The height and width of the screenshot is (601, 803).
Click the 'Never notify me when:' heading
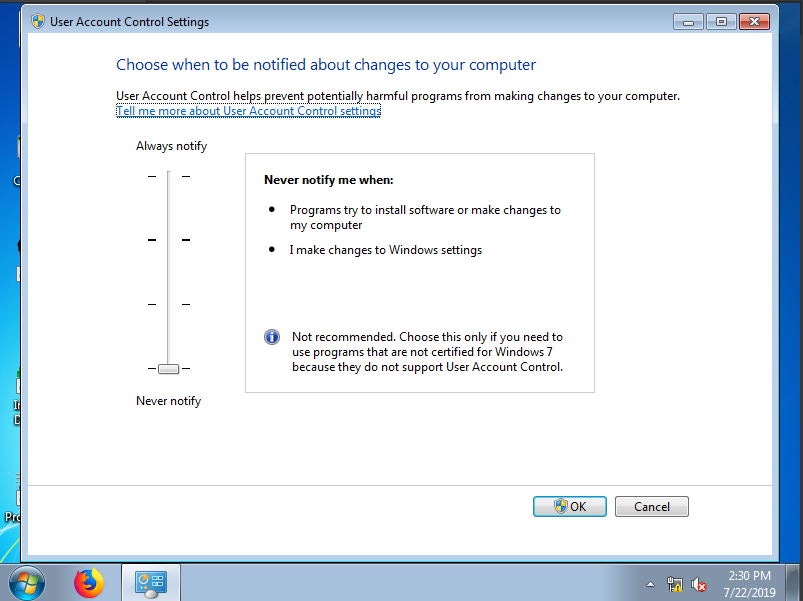click(329, 180)
